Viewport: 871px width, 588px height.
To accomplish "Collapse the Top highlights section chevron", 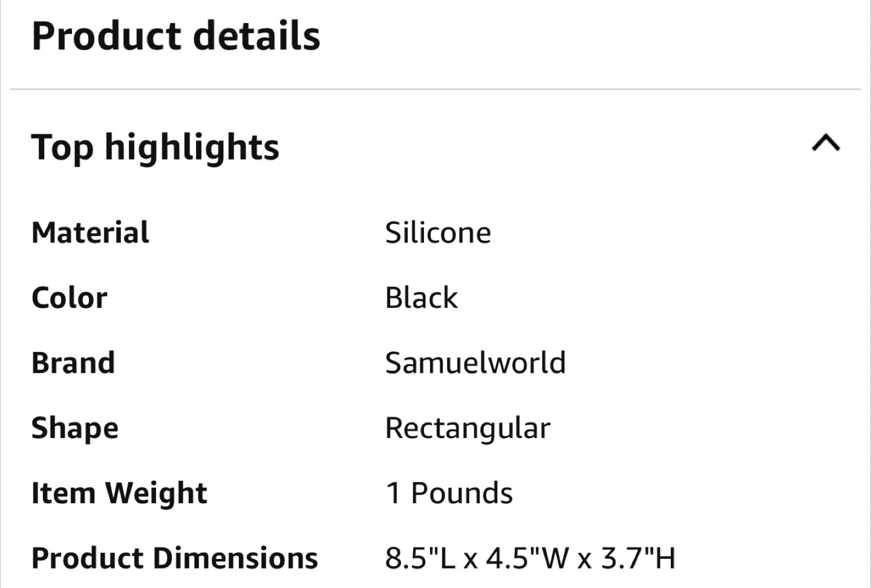I will pos(826,144).
